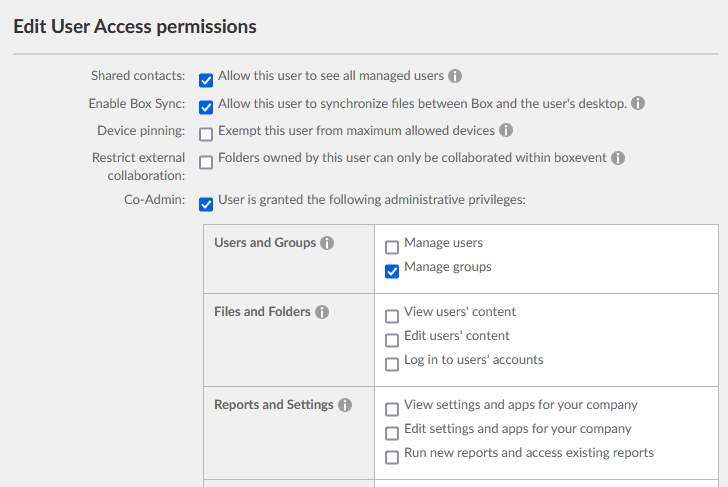Enable Device pinning exemption checkbox
The width and height of the screenshot is (728, 487).
206,134
